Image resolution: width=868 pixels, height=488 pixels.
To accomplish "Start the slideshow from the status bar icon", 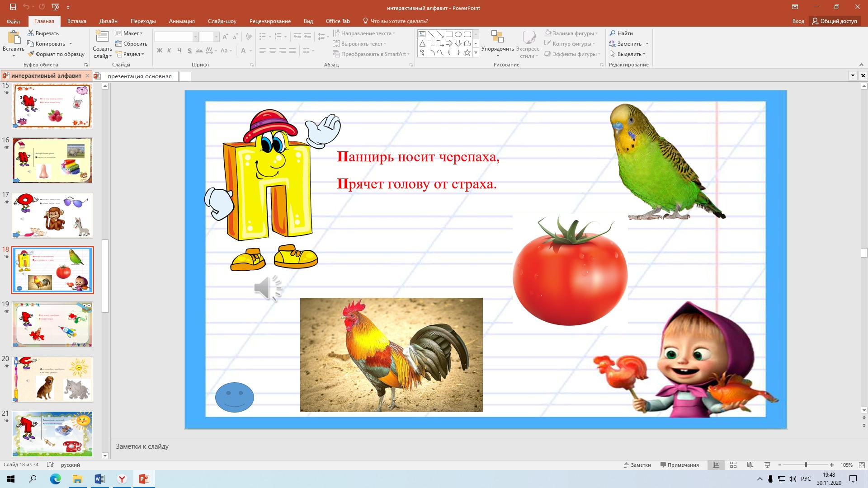I will tap(767, 465).
